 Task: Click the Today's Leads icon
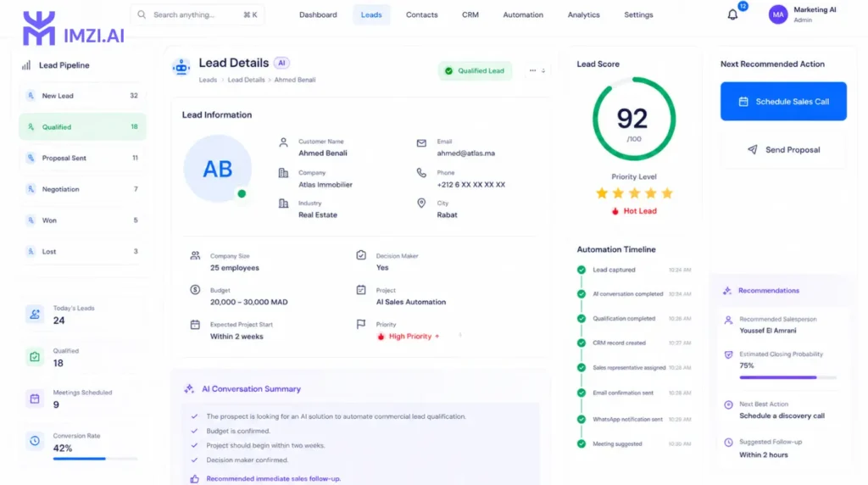pos(34,315)
